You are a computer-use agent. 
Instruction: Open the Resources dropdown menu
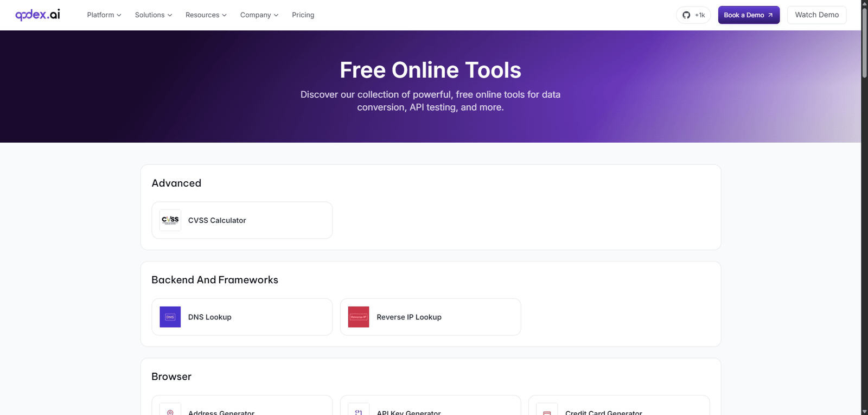206,15
